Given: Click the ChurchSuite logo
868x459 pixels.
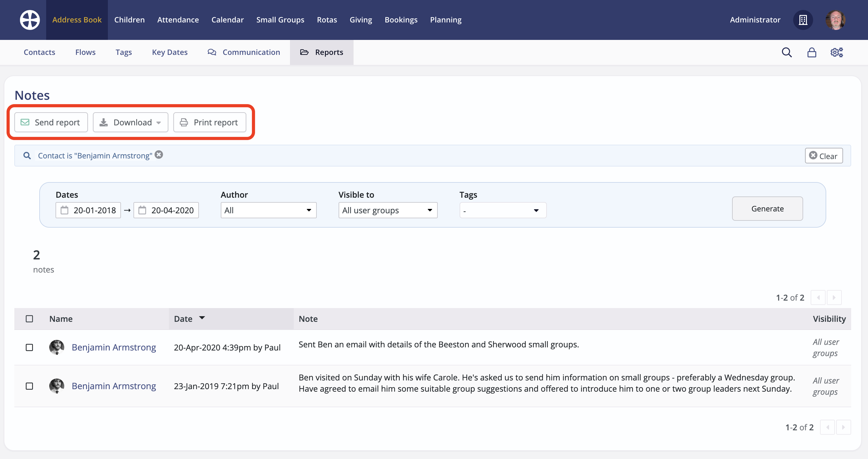Looking at the screenshot, I should (x=30, y=20).
